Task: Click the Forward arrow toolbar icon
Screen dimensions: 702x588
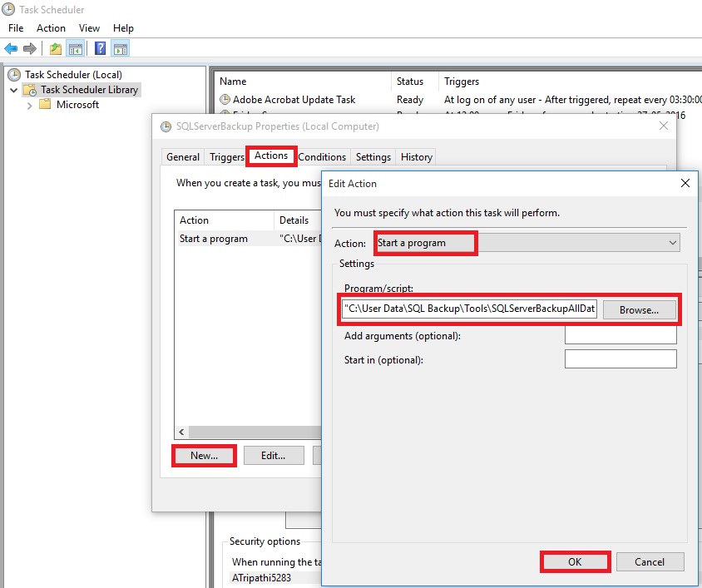Action: (x=30, y=48)
